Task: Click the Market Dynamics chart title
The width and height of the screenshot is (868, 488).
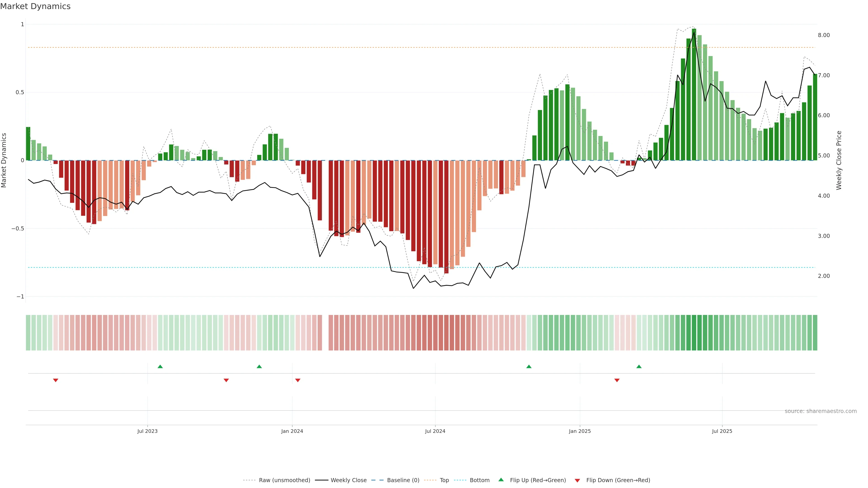Action: coord(35,6)
